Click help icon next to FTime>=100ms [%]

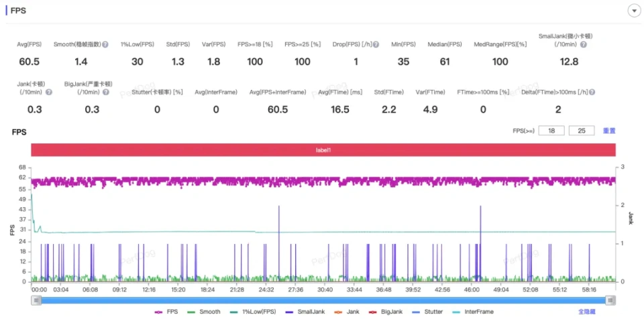pyautogui.click(x=515, y=92)
